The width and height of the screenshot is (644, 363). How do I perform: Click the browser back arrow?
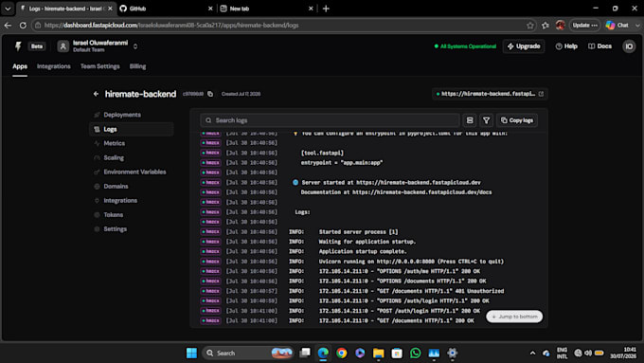tap(8, 25)
